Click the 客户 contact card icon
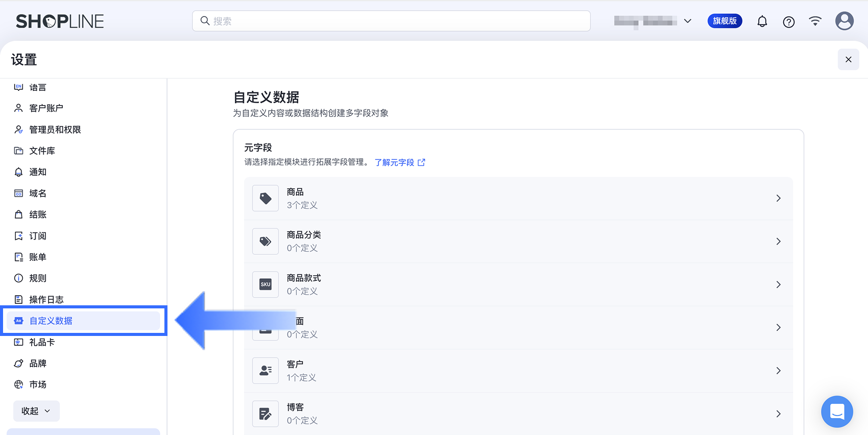Screen dimensions: 868x435 click(x=266, y=371)
